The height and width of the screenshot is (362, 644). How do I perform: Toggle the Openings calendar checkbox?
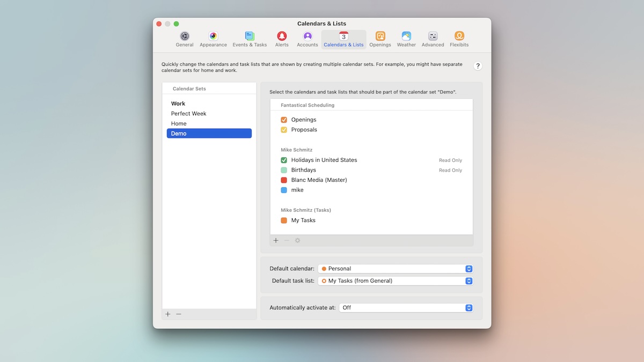tap(284, 120)
